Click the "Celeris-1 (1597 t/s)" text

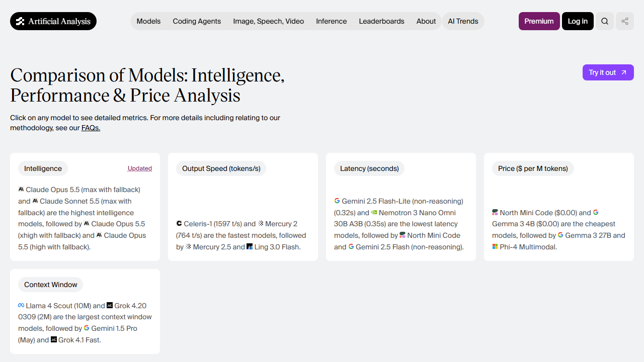213,224
